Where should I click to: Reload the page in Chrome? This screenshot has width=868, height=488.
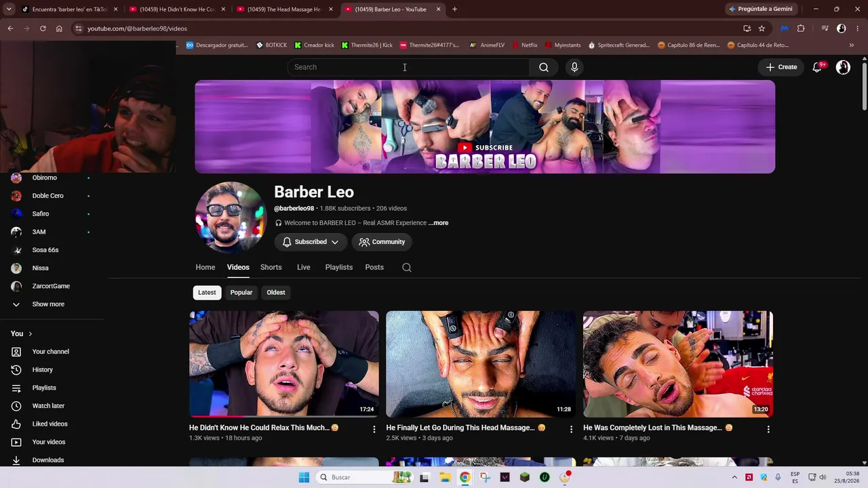coord(43,28)
